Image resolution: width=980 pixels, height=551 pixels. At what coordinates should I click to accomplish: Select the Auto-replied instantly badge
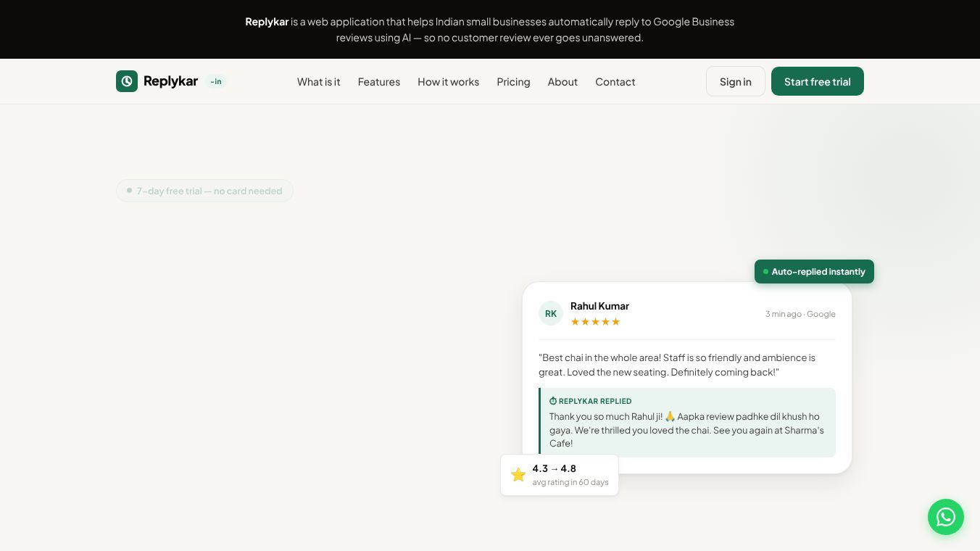tap(814, 272)
